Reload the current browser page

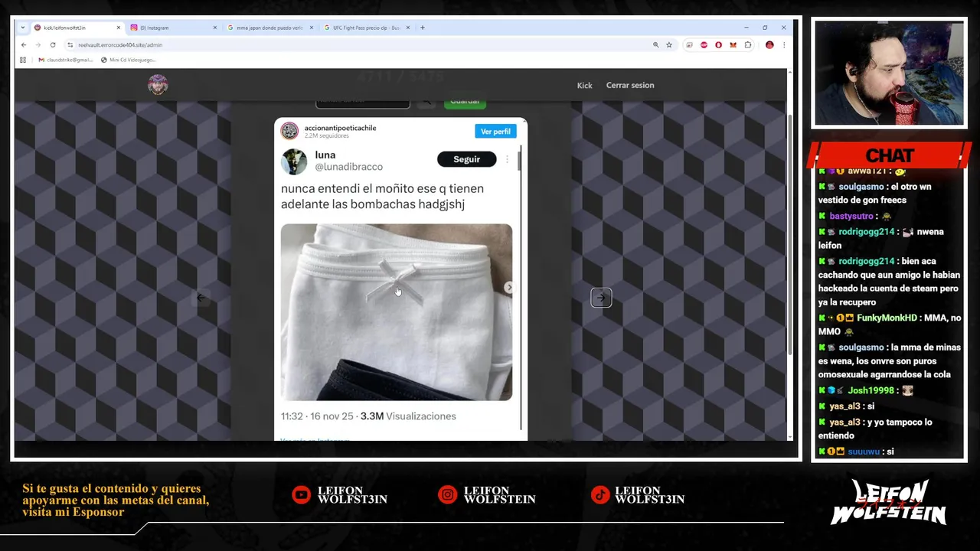(x=53, y=45)
